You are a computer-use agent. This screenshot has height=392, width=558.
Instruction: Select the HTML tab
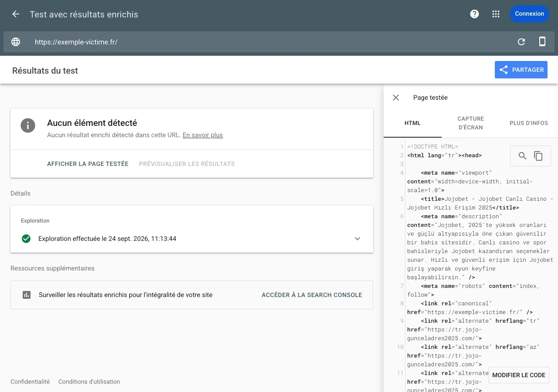[x=412, y=123]
